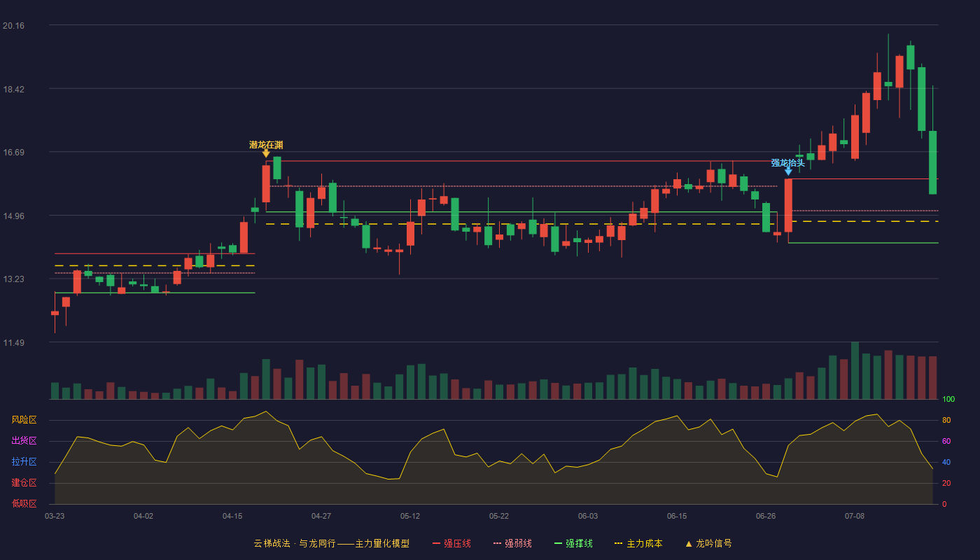Click the 03-23 date label

(x=55, y=516)
